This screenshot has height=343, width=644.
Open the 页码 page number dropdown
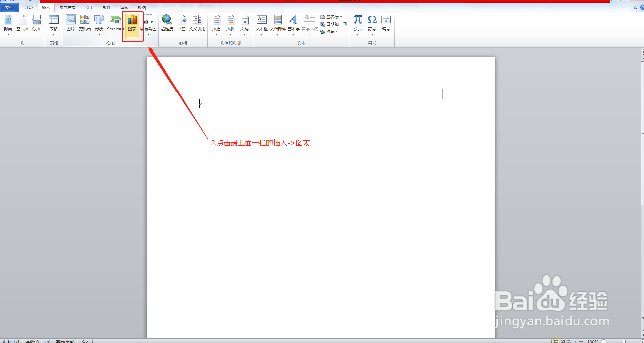[245, 34]
